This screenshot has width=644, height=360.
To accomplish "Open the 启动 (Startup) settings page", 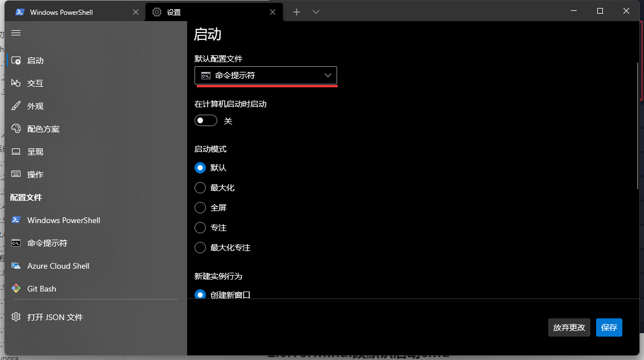I will (34, 60).
